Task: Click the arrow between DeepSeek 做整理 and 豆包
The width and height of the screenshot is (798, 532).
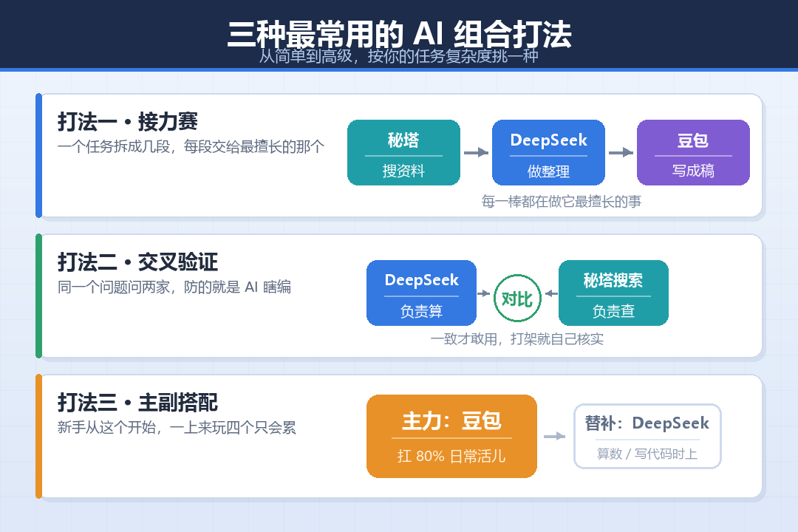Action: 621,152
